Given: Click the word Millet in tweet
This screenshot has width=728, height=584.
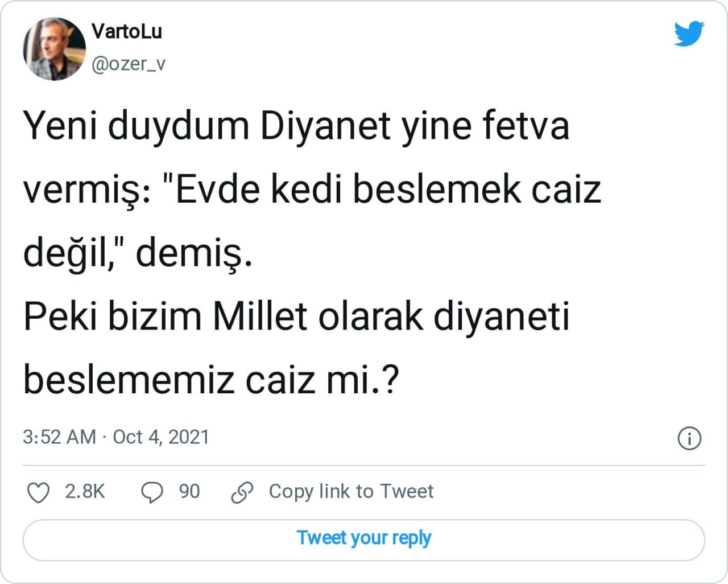Looking at the screenshot, I should 260,316.
